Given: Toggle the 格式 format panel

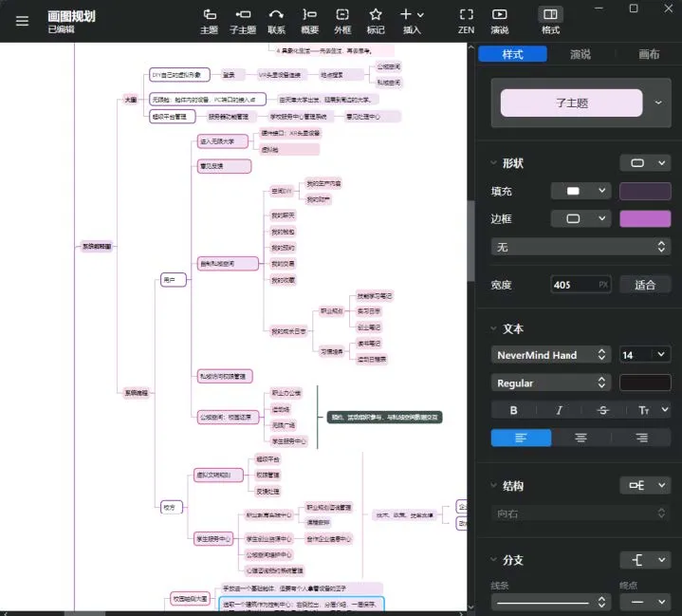Looking at the screenshot, I should [x=550, y=21].
